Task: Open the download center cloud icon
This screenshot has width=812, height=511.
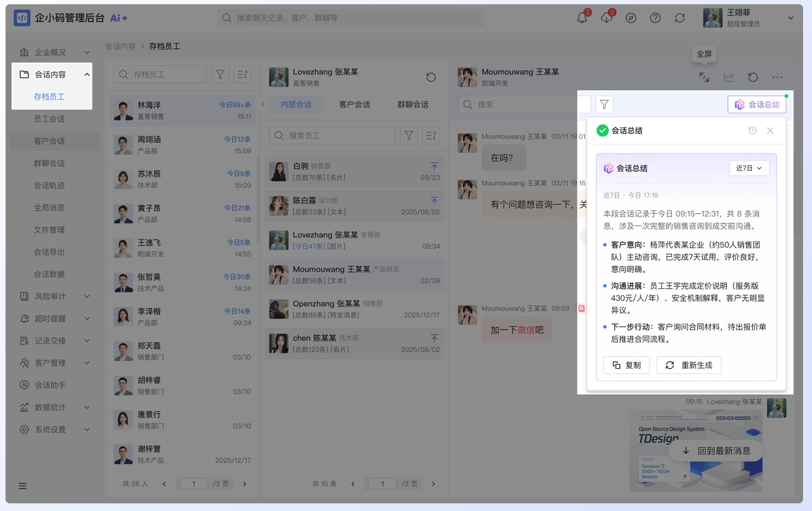Action: pyautogui.click(x=606, y=18)
